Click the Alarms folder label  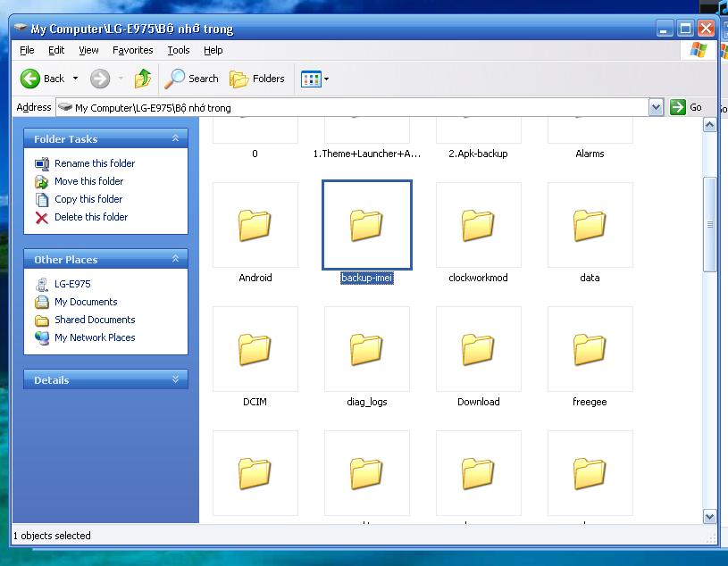coord(590,154)
